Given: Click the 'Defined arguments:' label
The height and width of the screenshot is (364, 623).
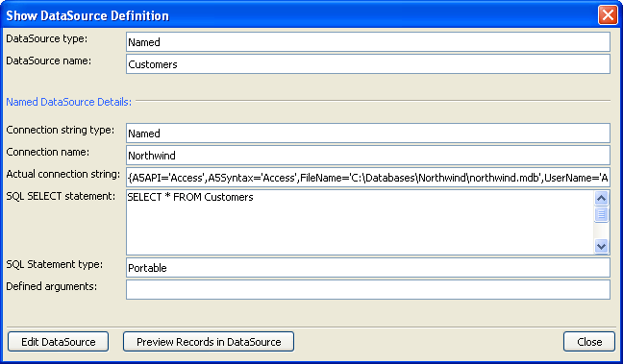Looking at the screenshot, I should [x=51, y=286].
